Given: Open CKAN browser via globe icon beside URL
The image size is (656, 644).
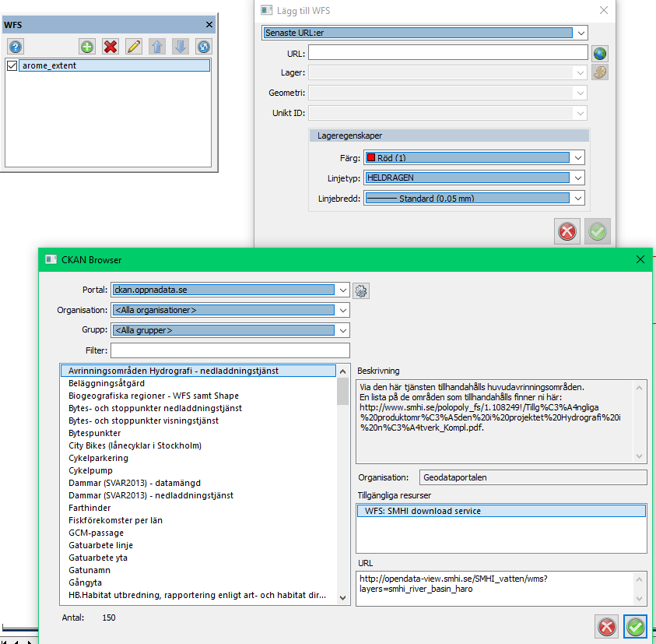Looking at the screenshot, I should click(x=599, y=53).
